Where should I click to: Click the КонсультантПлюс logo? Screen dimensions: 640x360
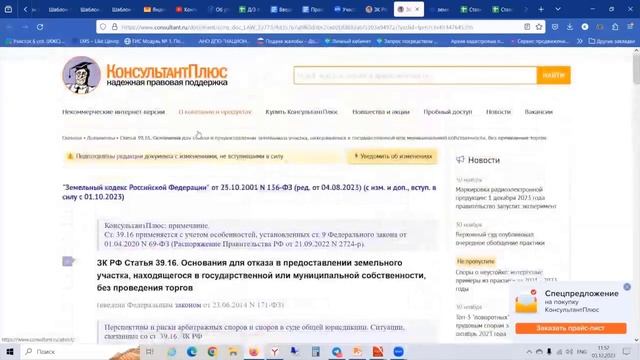[x=145, y=75]
